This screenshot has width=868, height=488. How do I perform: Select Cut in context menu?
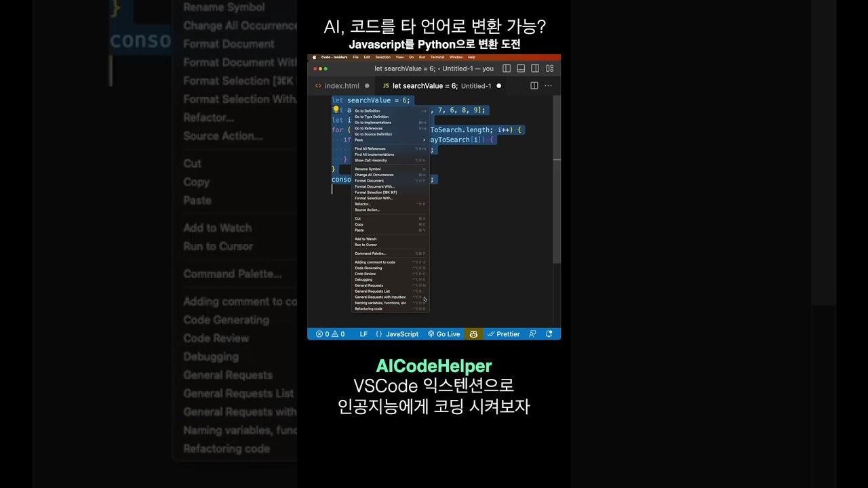coord(390,218)
